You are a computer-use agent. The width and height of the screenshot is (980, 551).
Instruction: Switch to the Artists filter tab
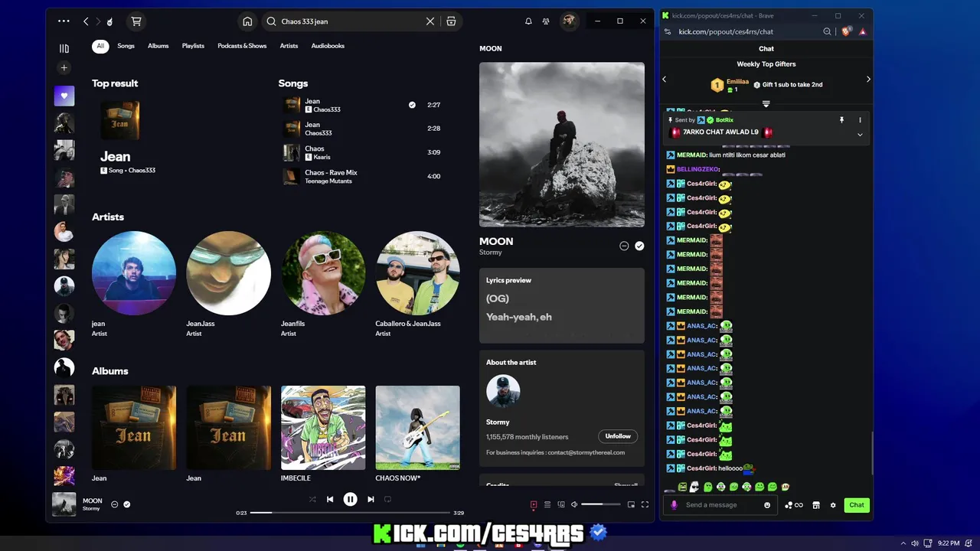pyautogui.click(x=289, y=46)
